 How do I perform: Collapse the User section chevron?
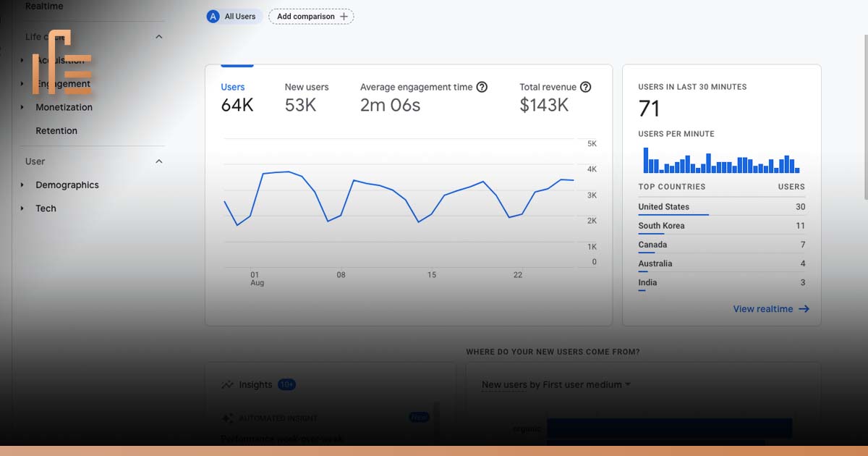[x=159, y=161]
